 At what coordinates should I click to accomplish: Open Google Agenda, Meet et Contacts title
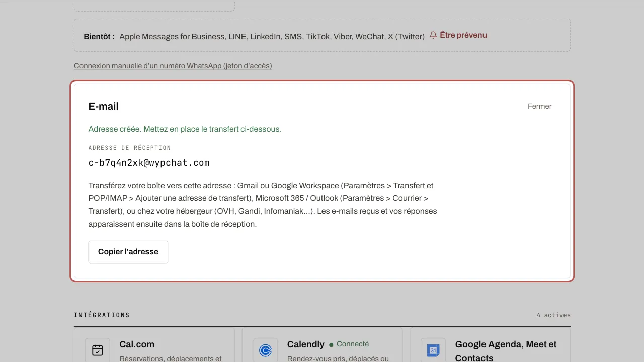pyautogui.click(x=506, y=351)
